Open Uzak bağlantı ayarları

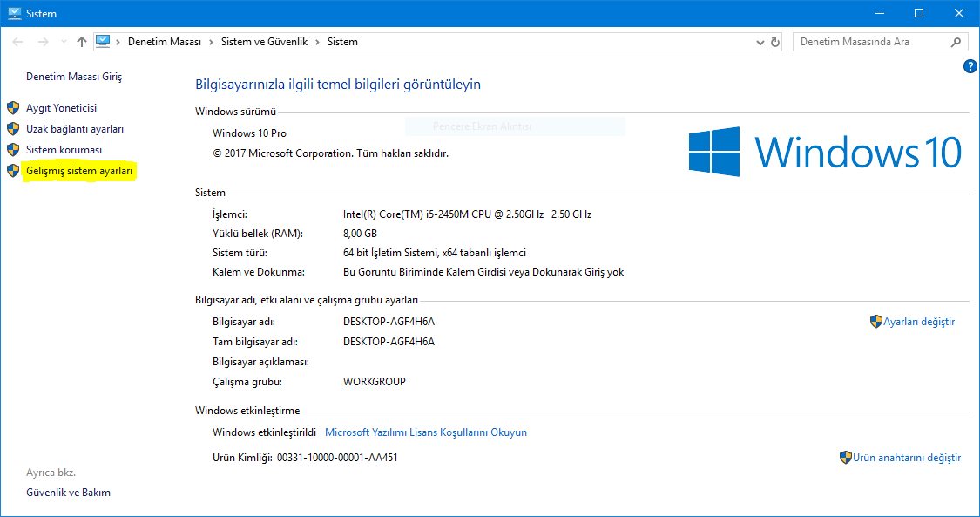(75, 129)
